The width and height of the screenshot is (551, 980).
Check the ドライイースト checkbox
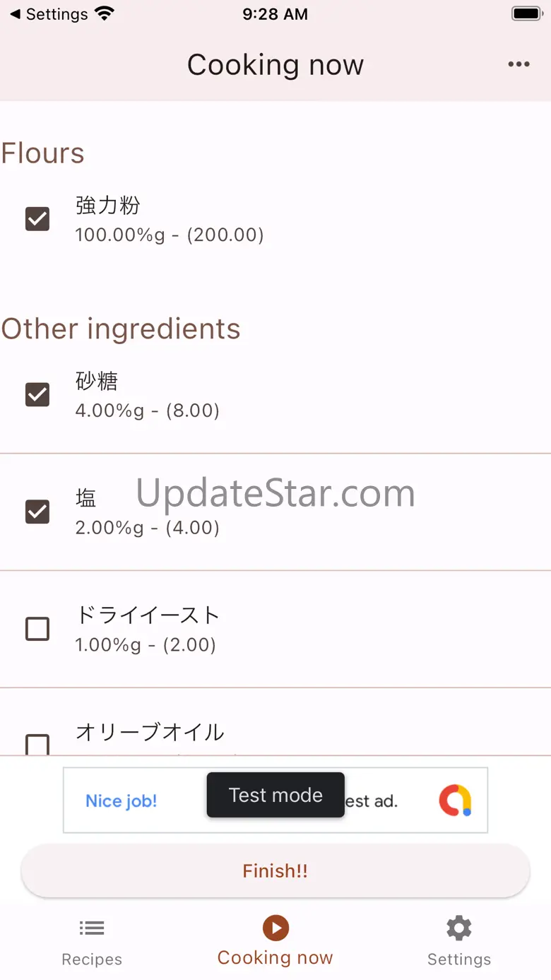[x=37, y=629]
